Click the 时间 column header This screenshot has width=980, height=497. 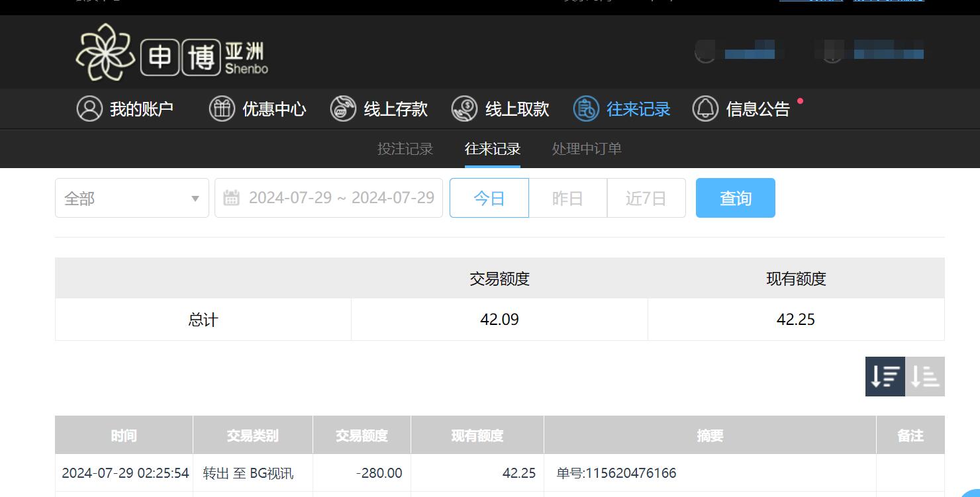click(x=124, y=435)
